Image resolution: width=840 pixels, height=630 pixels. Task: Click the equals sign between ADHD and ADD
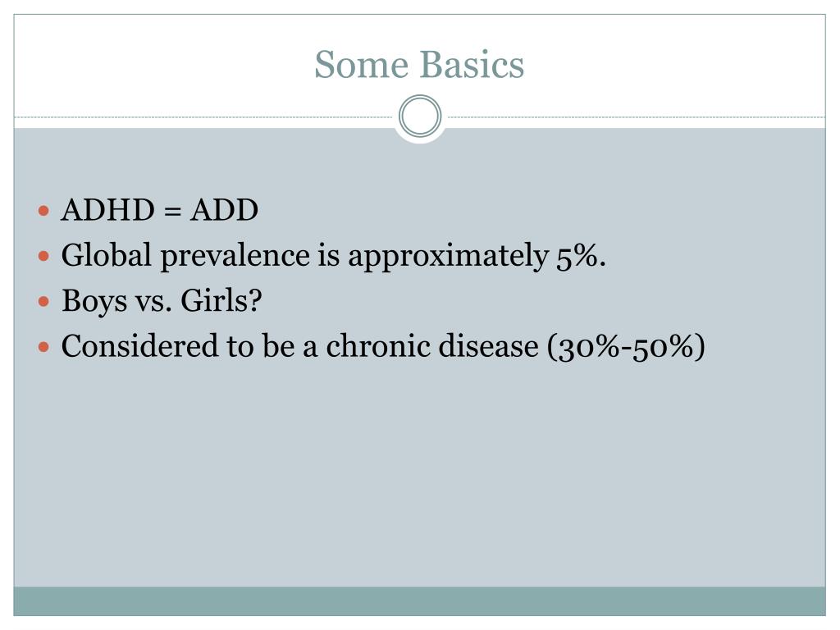[x=172, y=212]
